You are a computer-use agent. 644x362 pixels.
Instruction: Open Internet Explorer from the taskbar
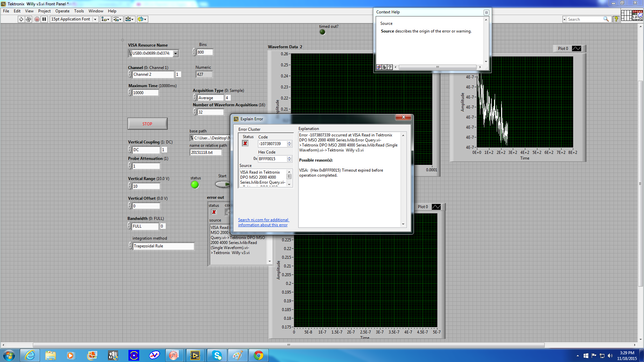pyautogui.click(x=30, y=355)
